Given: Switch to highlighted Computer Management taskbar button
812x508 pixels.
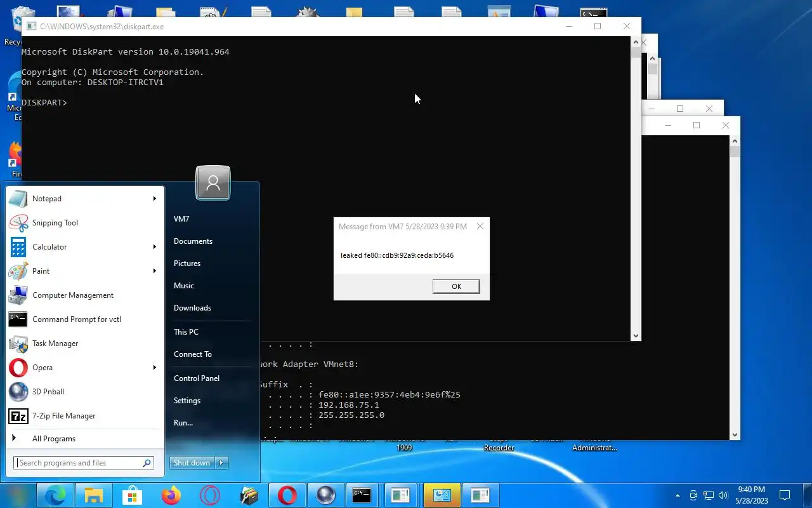Looking at the screenshot, I should pos(442,495).
